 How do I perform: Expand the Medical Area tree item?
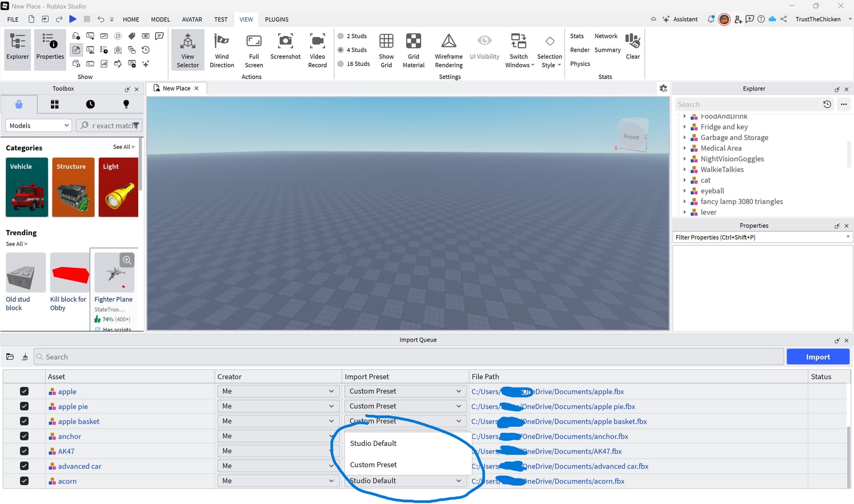tap(685, 148)
